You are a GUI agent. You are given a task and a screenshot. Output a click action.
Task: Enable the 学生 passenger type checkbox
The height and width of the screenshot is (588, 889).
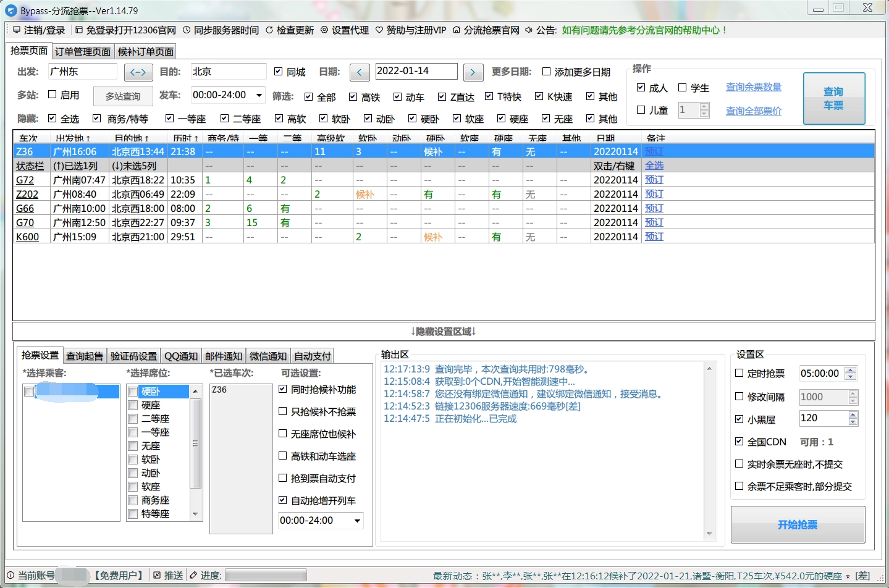coord(683,88)
